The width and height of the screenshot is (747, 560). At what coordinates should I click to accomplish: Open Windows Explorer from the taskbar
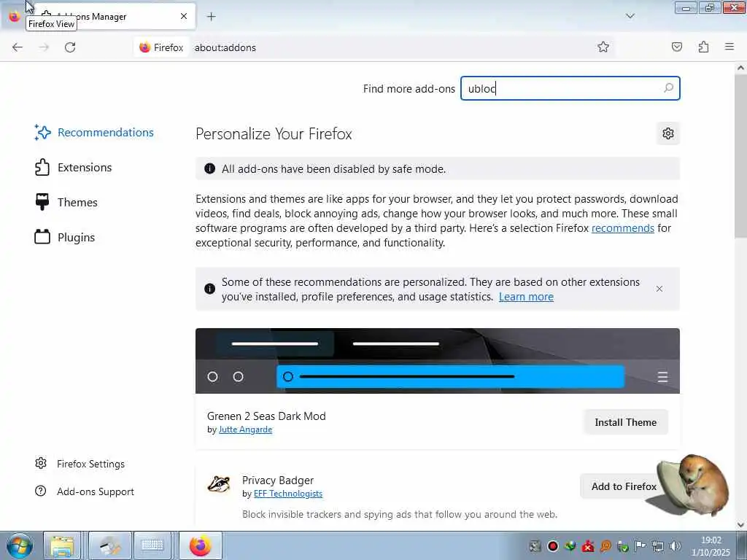pos(63,545)
